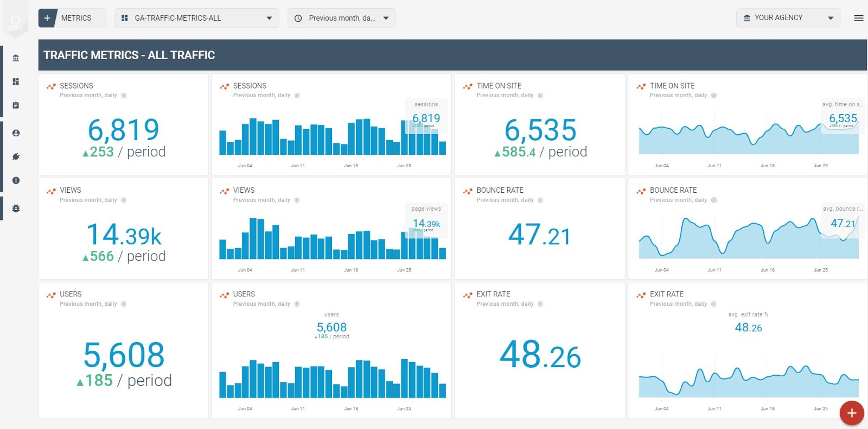Open the Previous month date range dropdown
868x429 pixels.
(x=341, y=18)
